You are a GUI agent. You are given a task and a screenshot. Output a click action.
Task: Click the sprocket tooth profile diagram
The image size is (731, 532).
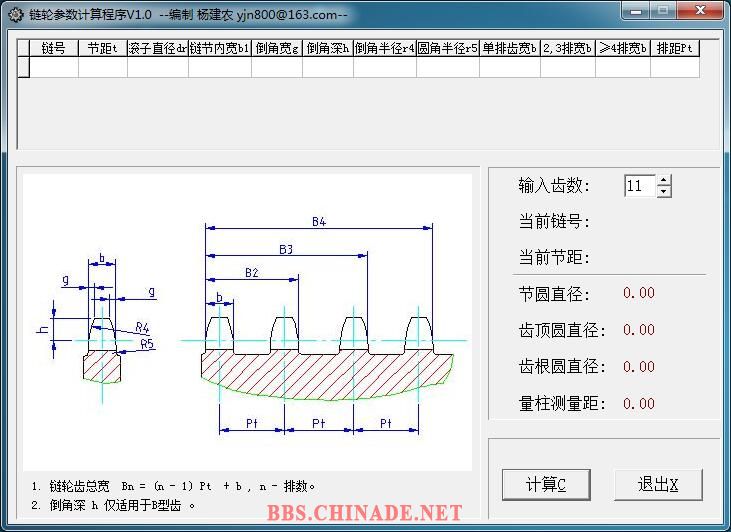coord(247,323)
